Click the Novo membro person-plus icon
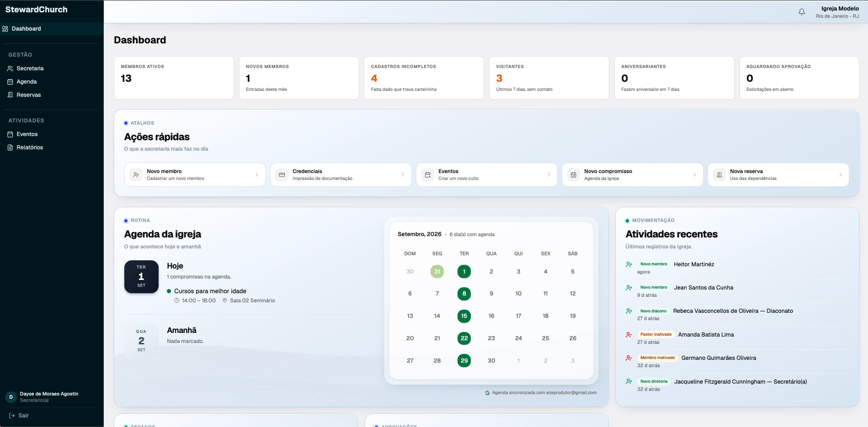The width and height of the screenshot is (868, 427). click(x=136, y=175)
